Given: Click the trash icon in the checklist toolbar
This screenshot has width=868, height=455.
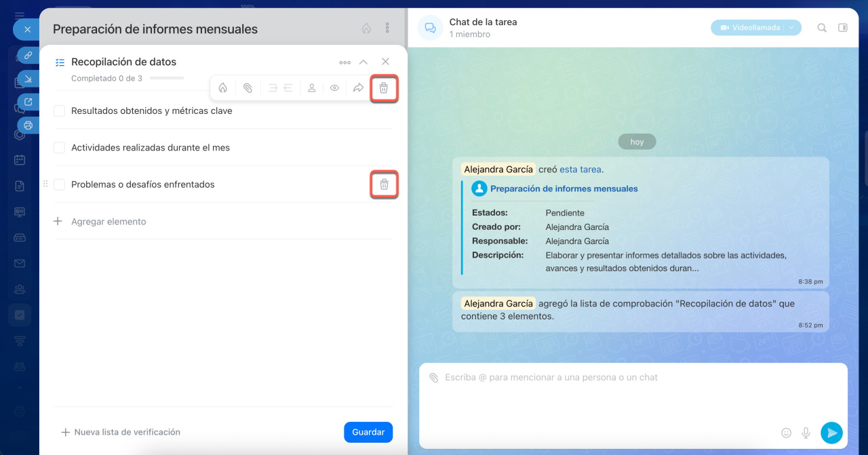Looking at the screenshot, I should [384, 88].
